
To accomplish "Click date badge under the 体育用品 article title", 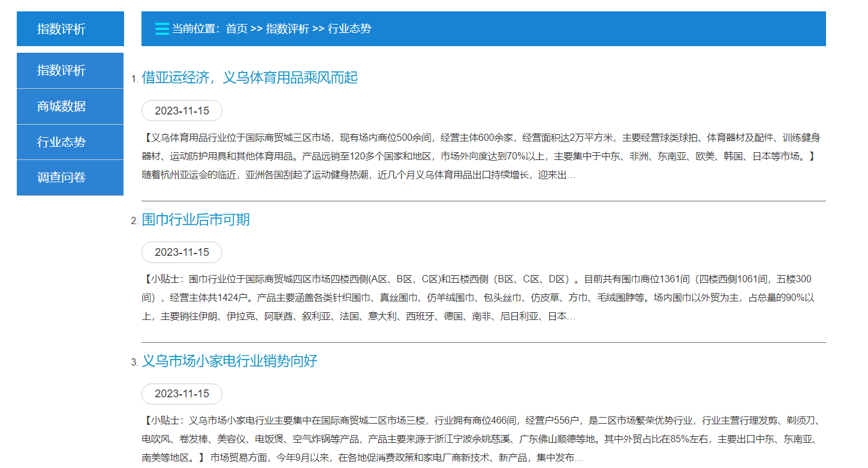I will pos(182,111).
